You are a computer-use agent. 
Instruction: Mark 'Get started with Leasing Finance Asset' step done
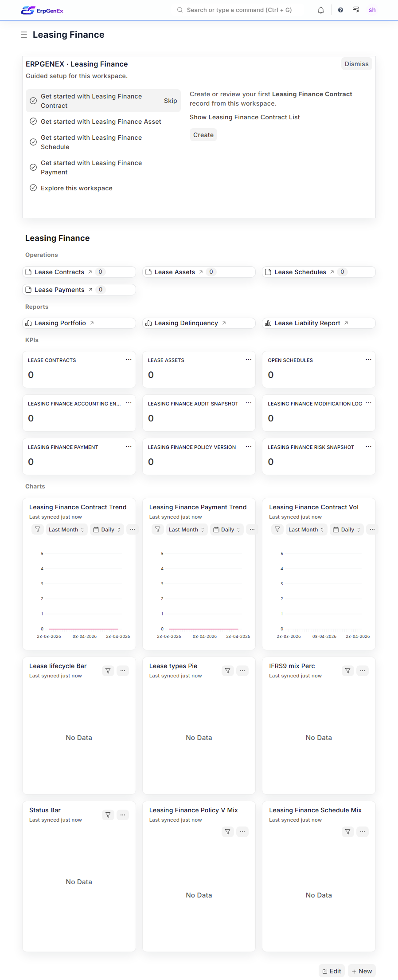(33, 121)
